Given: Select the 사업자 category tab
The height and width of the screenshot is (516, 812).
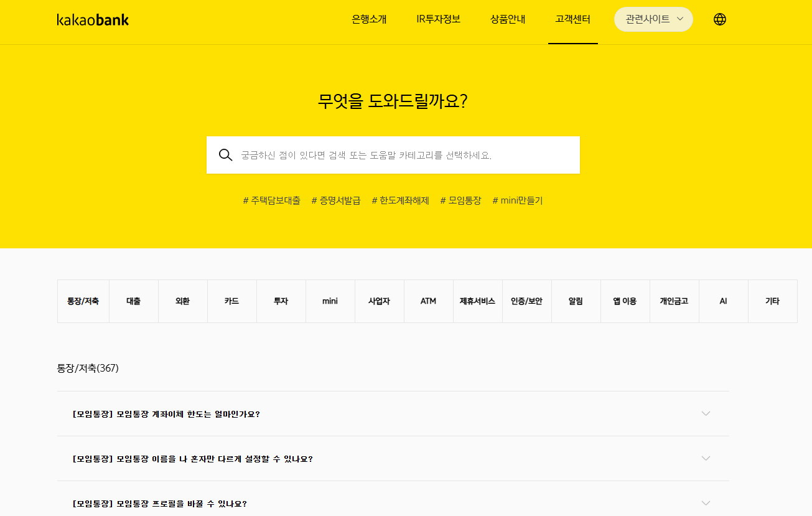Looking at the screenshot, I should (380, 301).
